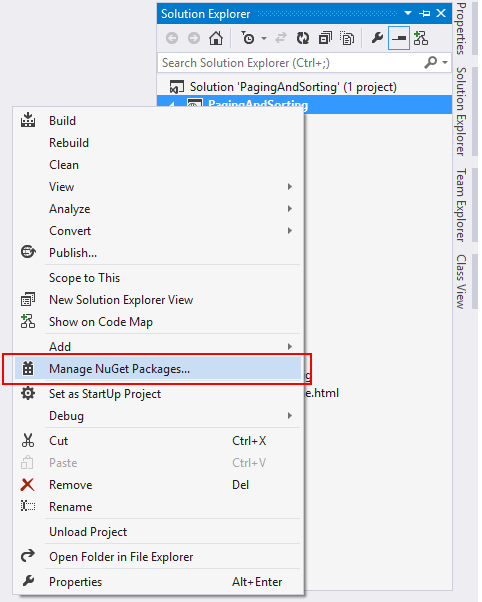Viewport: 482px width, 602px height.
Task: Open Properties with the wrench toolbar icon
Action: tap(377, 38)
